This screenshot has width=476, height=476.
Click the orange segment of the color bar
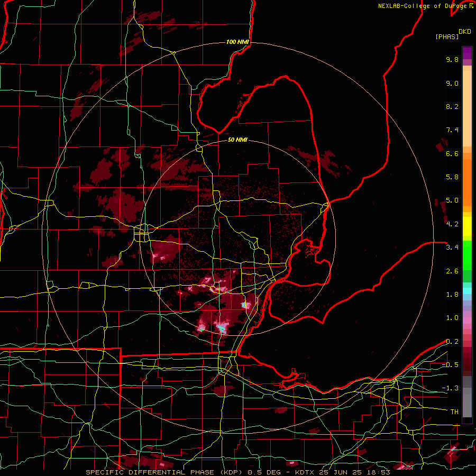467,179
